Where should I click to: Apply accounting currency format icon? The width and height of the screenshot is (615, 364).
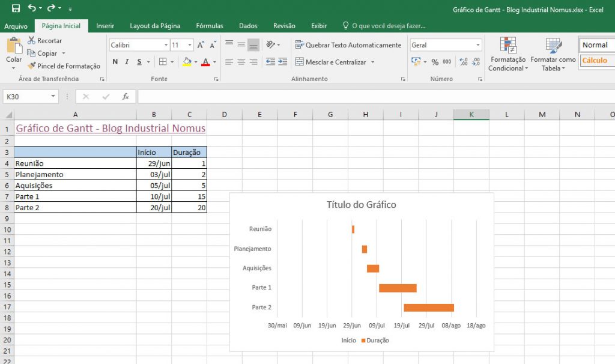[416, 62]
